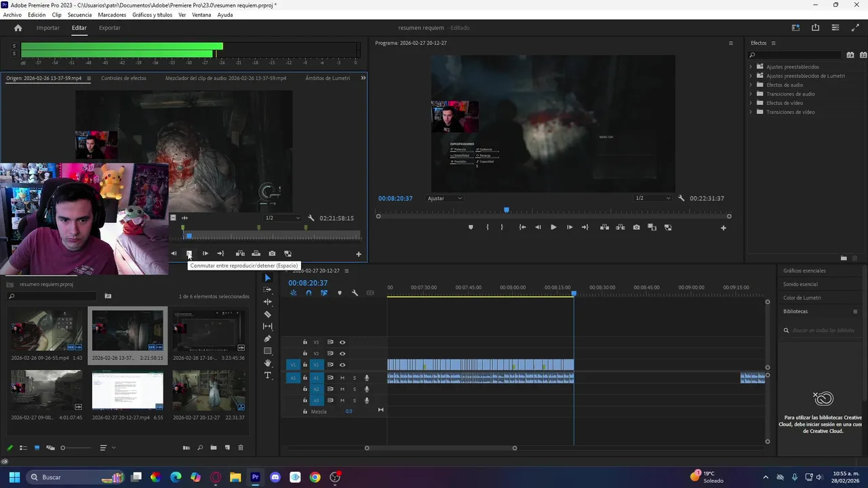Play the sequence in Program monitor

tap(553, 227)
